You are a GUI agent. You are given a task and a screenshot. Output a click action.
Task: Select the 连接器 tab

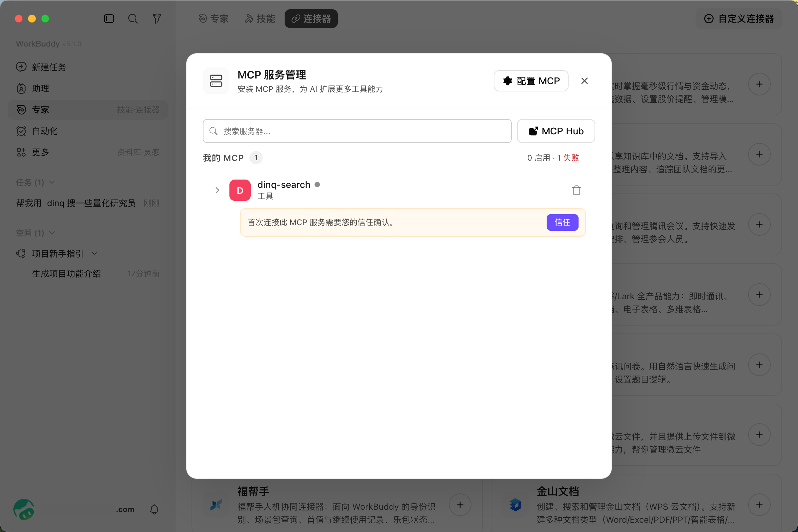(x=311, y=19)
